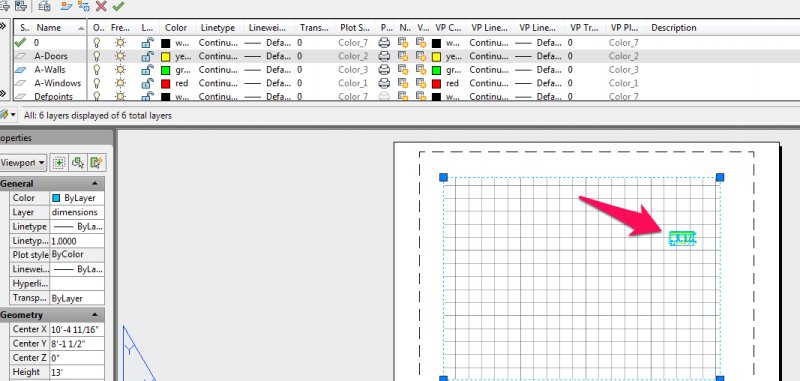800x381 pixels.
Task: Collapse the Geometry properties section
Action: click(x=95, y=315)
